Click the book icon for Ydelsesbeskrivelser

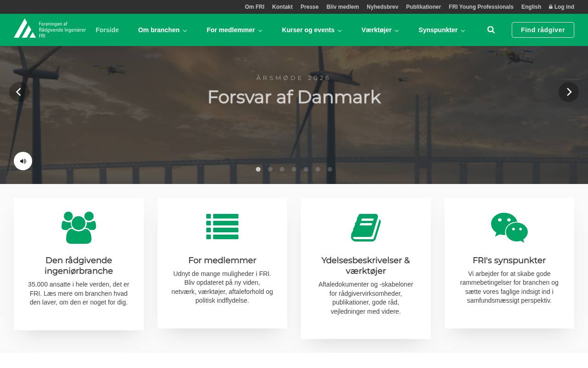pos(366,227)
